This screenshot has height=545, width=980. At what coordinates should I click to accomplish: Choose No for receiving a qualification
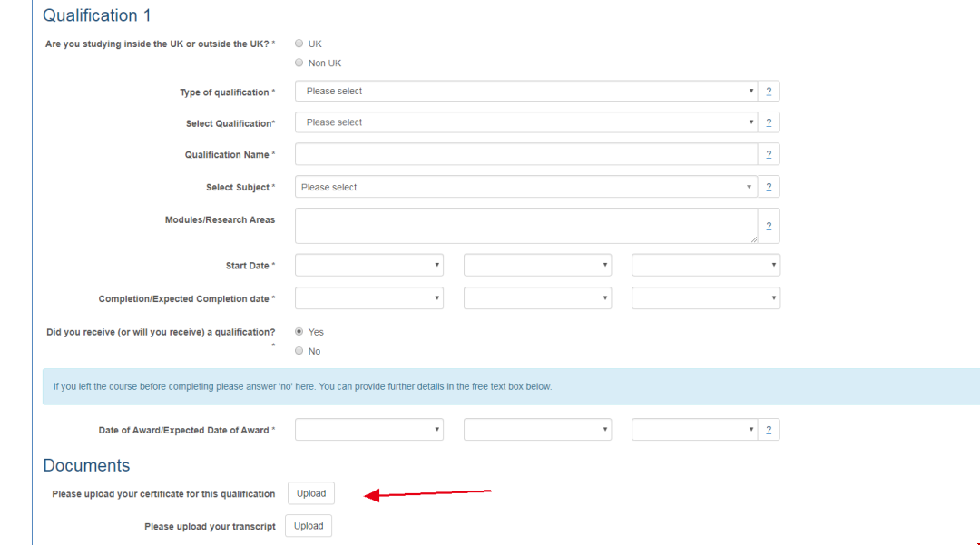(299, 351)
